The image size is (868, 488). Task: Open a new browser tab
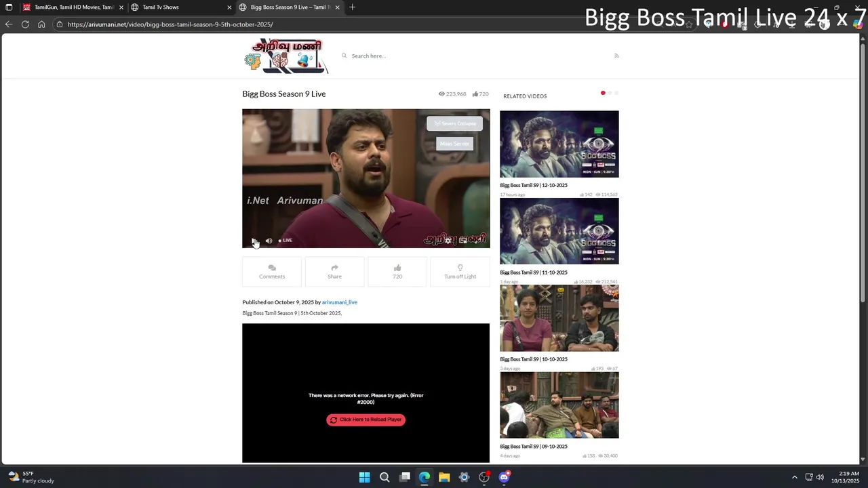click(x=352, y=7)
